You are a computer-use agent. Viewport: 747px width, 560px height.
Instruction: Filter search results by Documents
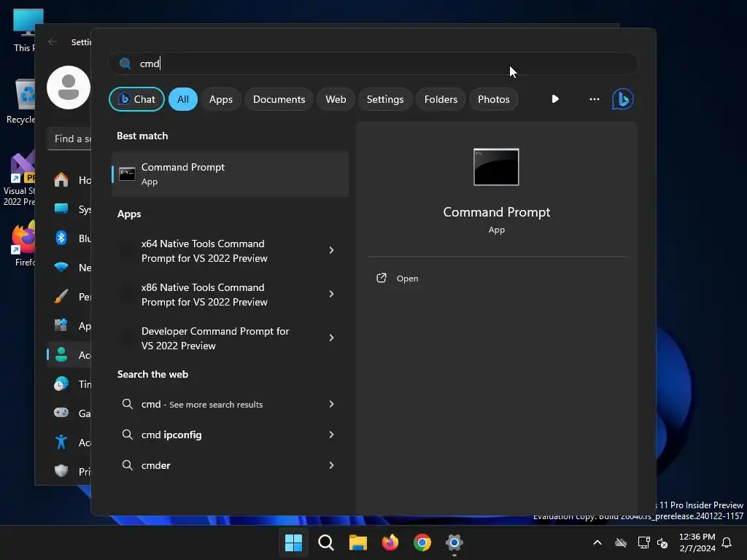[279, 99]
